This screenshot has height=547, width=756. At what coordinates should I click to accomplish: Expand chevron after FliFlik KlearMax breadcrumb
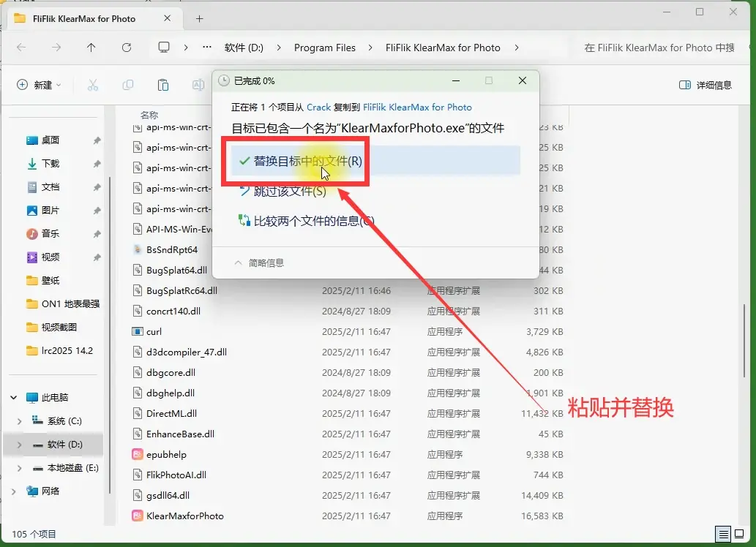pos(517,48)
